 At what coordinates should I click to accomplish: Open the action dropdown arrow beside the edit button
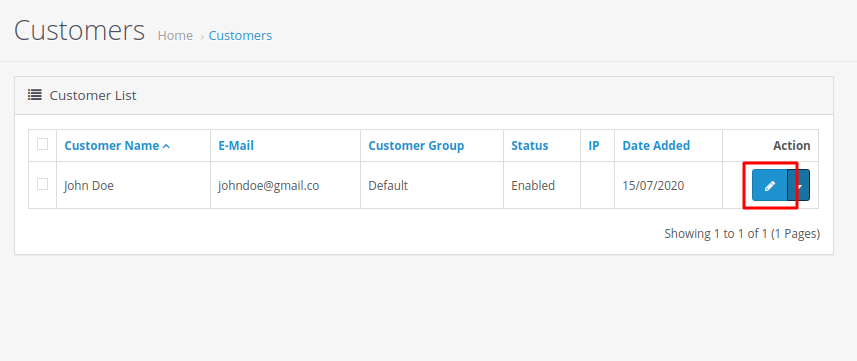(799, 185)
